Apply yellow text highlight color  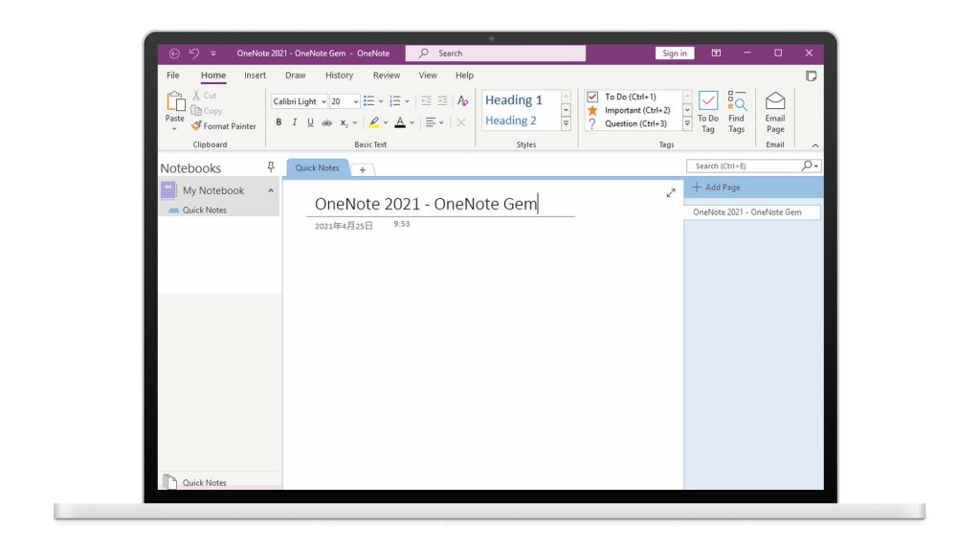(x=374, y=121)
